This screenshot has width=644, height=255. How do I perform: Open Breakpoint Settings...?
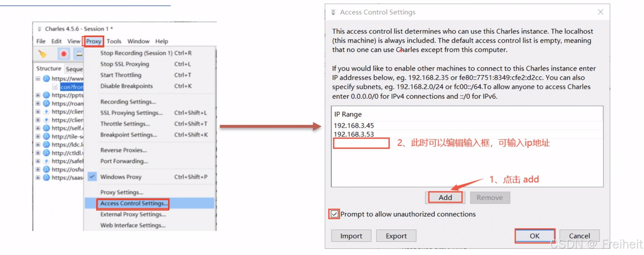[150, 135]
